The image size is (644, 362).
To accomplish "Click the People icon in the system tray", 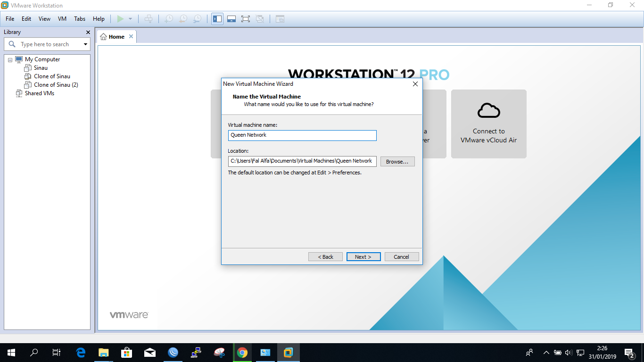I will pos(529,353).
